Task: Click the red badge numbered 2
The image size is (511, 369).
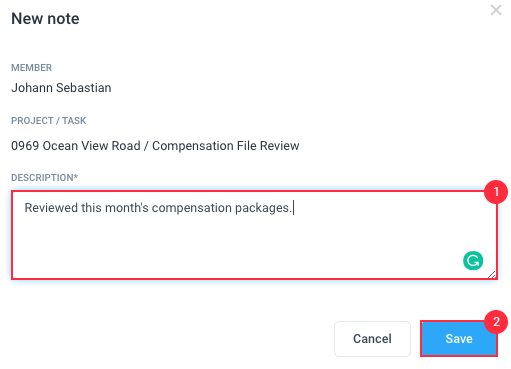Action: pyautogui.click(x=496, y=322)
